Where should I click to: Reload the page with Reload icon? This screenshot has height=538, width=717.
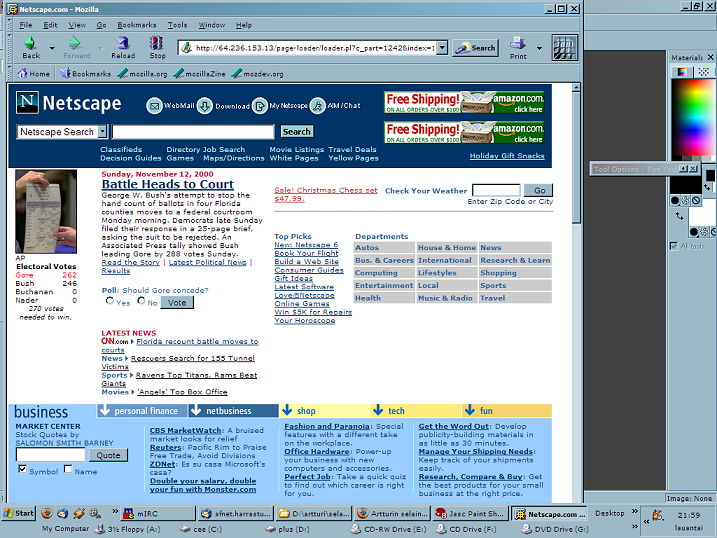coord(123,43)
